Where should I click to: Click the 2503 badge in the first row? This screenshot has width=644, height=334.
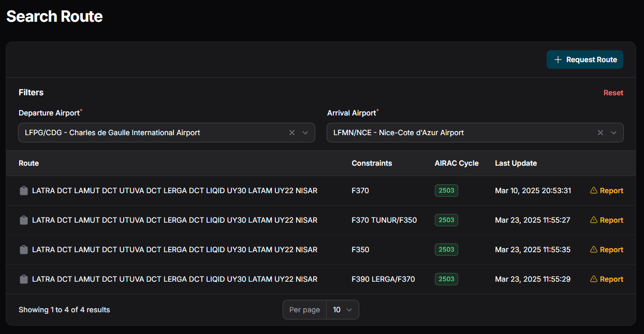(x=446, y=191)
